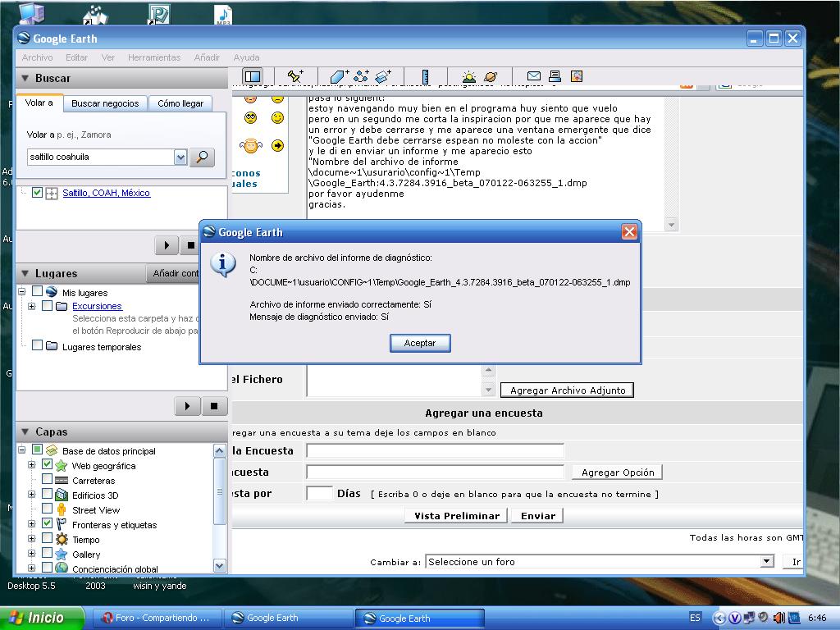Collapse the Buscar panel
This screenshot has height=630, width=840.
pos(25,78)
